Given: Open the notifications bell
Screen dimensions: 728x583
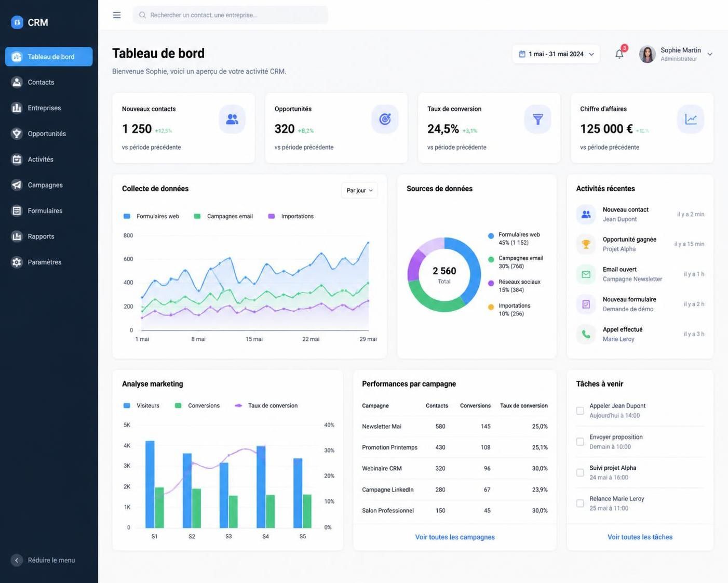Looking at the screenshot, I should (x=619, y=54).
